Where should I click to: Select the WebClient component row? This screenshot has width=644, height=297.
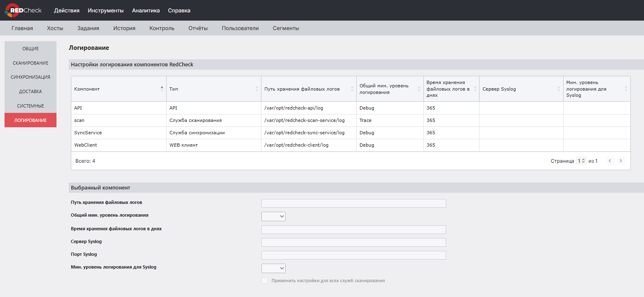point(350,145)
